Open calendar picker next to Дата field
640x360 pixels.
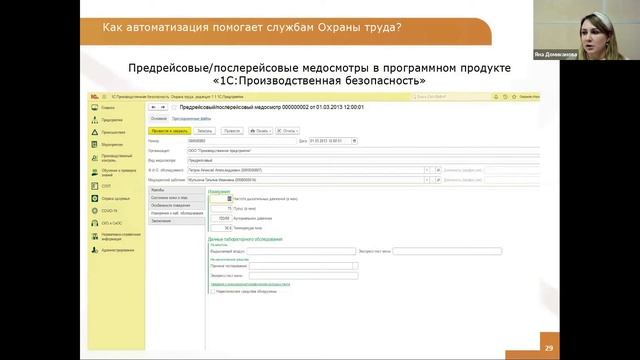point(354,141)
